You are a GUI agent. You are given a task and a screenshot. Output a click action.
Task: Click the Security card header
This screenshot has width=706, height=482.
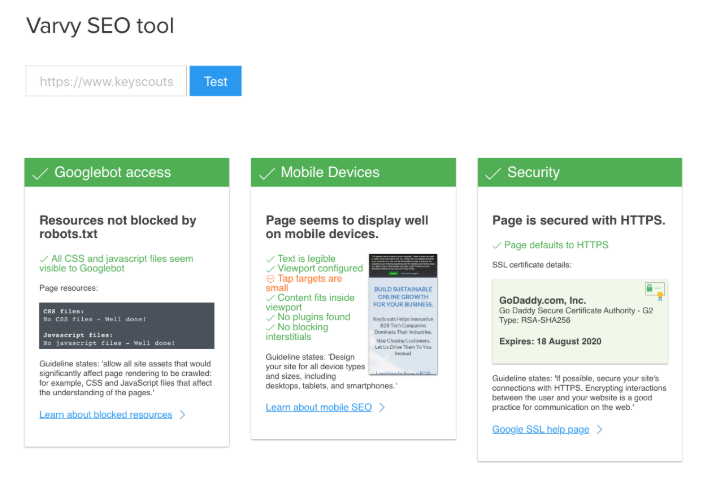tap(580, 172)
